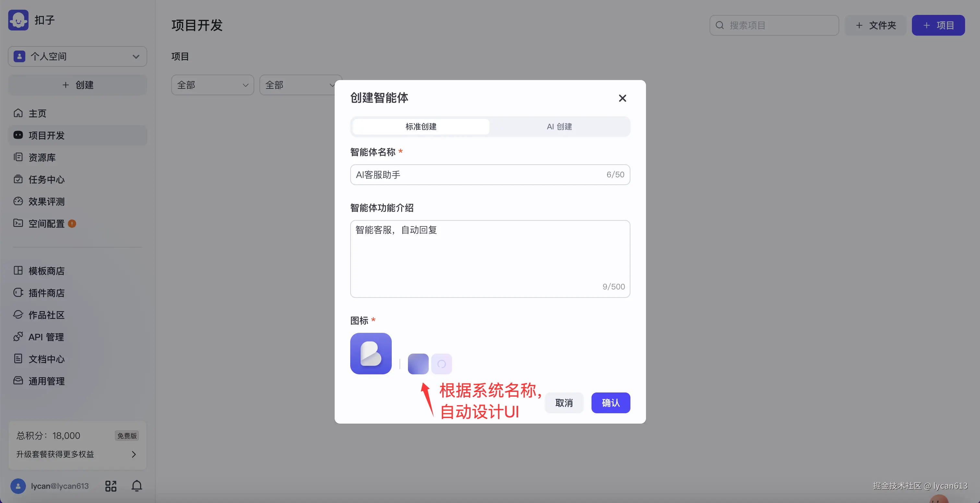The height and width of the screenshot is (503, 980).
Task: Switch to the AI 创建 tab
Action: (559, 127)
